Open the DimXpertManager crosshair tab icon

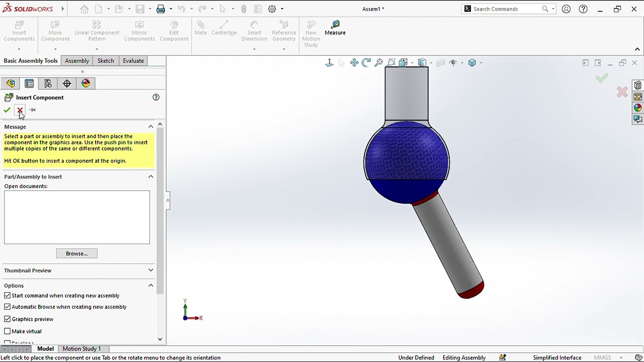tap(67, 83)
